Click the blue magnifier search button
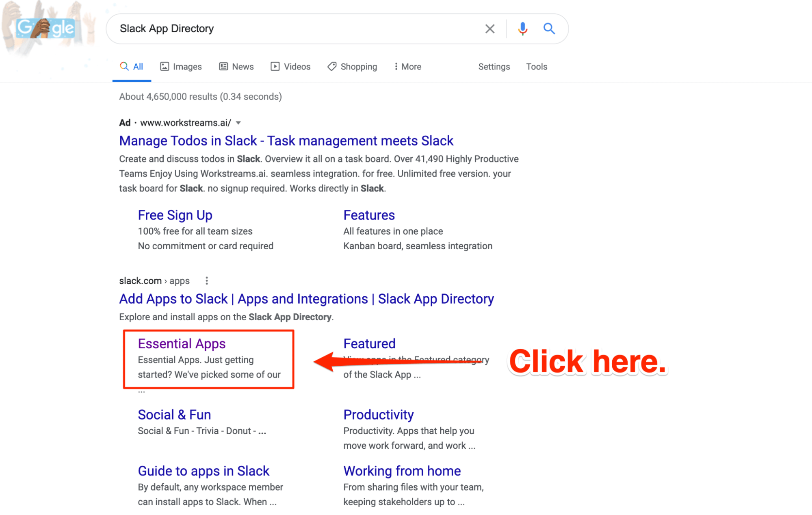Viewport: 812px width, 515px height. click(549, 28)
